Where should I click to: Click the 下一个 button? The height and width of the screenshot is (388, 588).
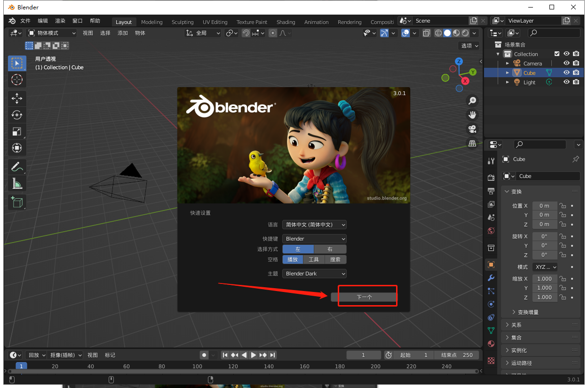(364, 297)
